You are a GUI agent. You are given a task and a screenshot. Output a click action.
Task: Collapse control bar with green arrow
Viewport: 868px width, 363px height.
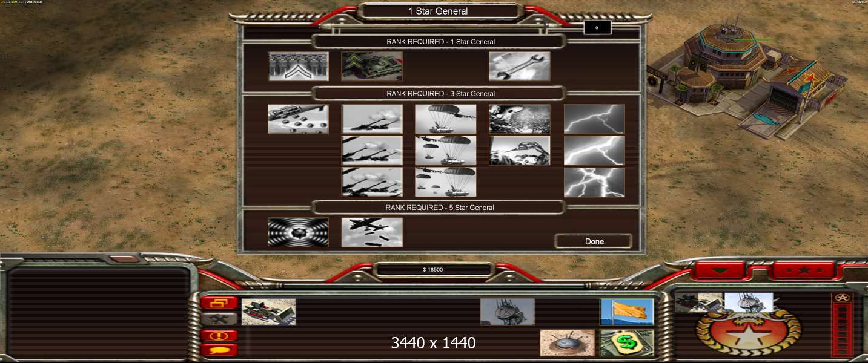pyautogui.click(x=720, y=270)
